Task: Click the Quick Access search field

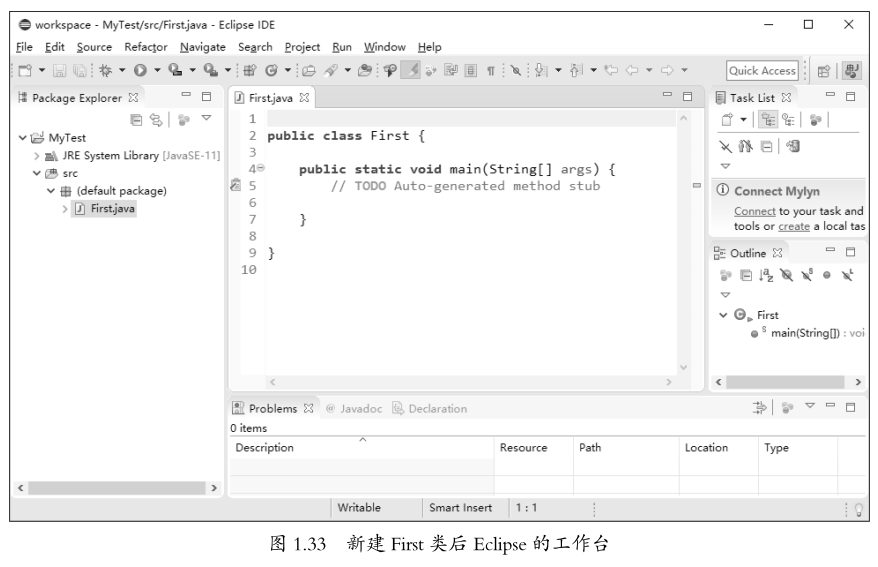Action: pos(762,71)
